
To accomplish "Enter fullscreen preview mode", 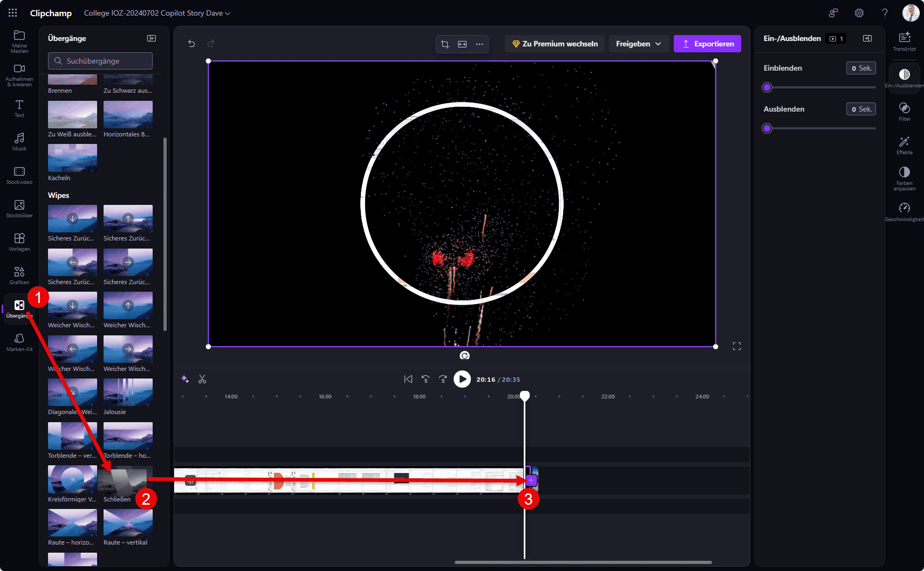I will (x=737, y=346).
